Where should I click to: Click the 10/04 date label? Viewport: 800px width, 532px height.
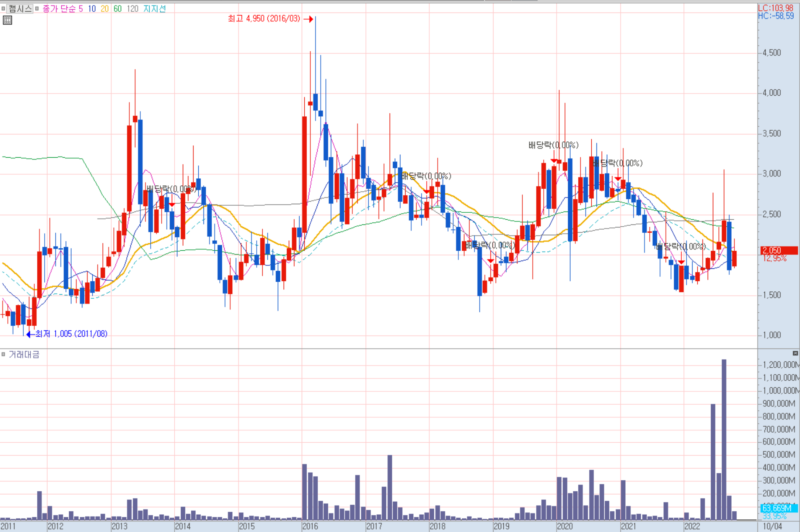(x=773, y=526)
